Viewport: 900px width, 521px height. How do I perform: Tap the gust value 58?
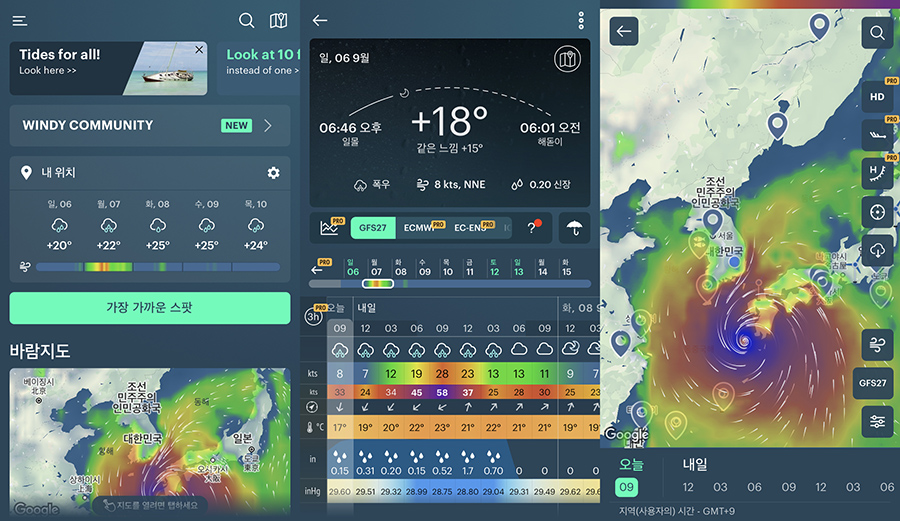click(x=442, y=393)
